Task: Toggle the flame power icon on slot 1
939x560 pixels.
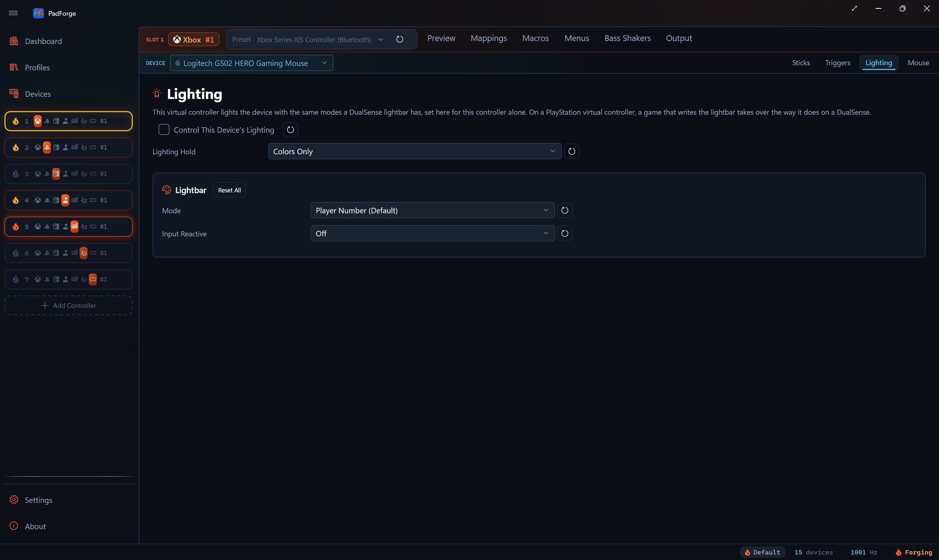Action: click(x=15, y=121)
